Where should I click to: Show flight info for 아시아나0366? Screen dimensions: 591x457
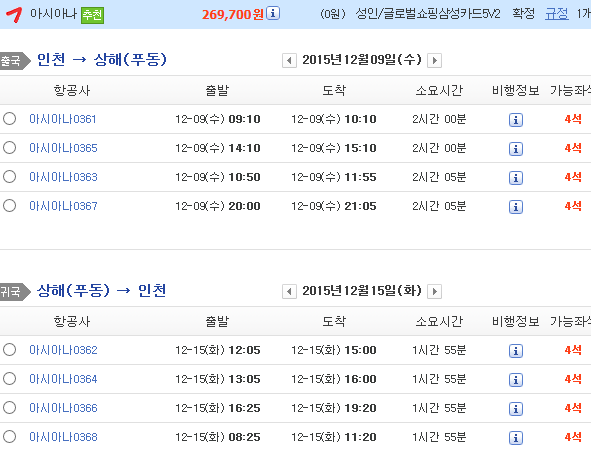[516, 409]
